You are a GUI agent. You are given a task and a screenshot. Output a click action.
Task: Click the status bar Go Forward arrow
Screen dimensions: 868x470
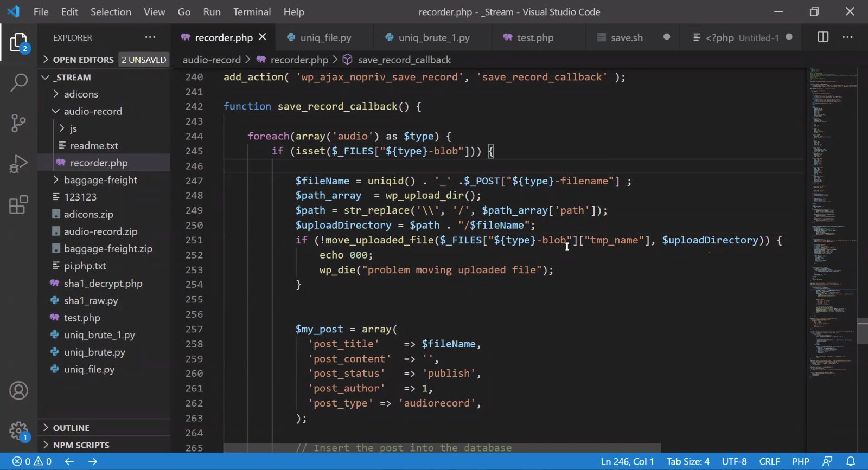93,461
